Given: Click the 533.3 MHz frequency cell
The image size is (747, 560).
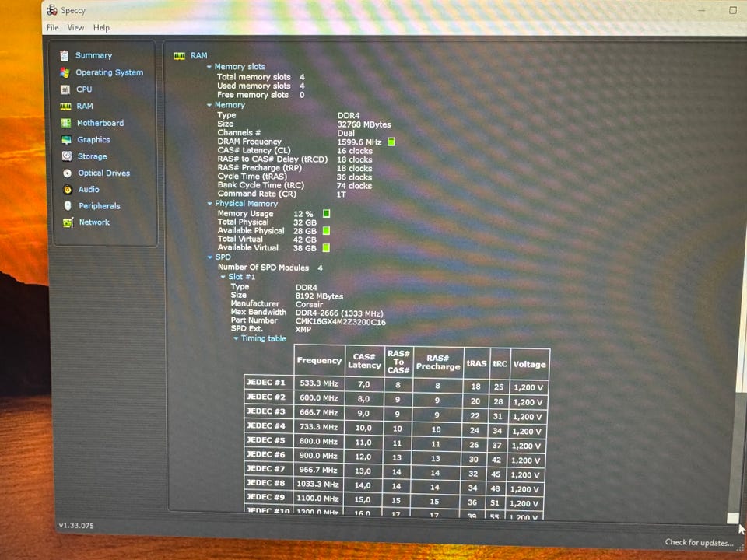Looking at the screenshot, I should click(319, 383).
